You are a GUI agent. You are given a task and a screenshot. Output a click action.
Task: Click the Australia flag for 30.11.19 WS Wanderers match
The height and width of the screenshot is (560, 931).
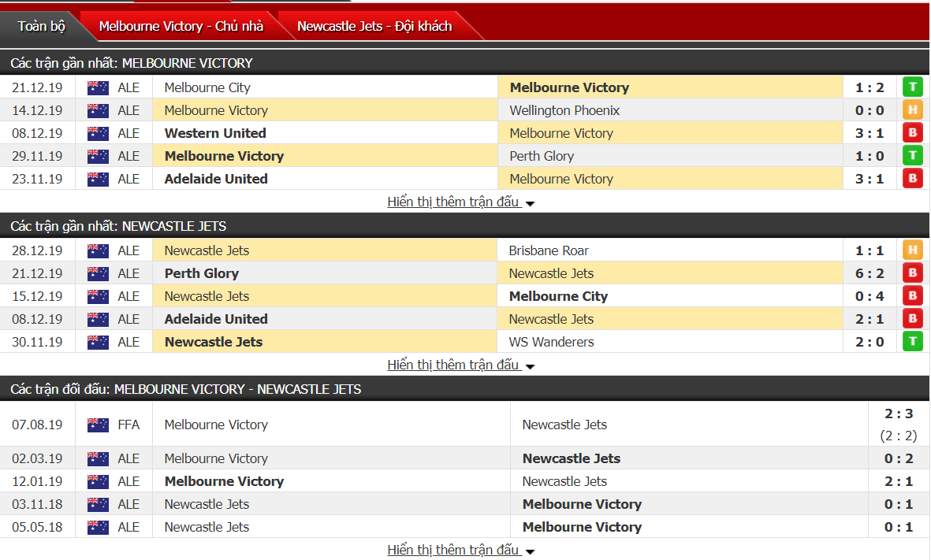[x=98, y=343]
